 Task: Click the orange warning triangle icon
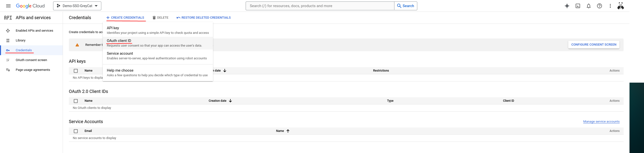tap(77, 45)
